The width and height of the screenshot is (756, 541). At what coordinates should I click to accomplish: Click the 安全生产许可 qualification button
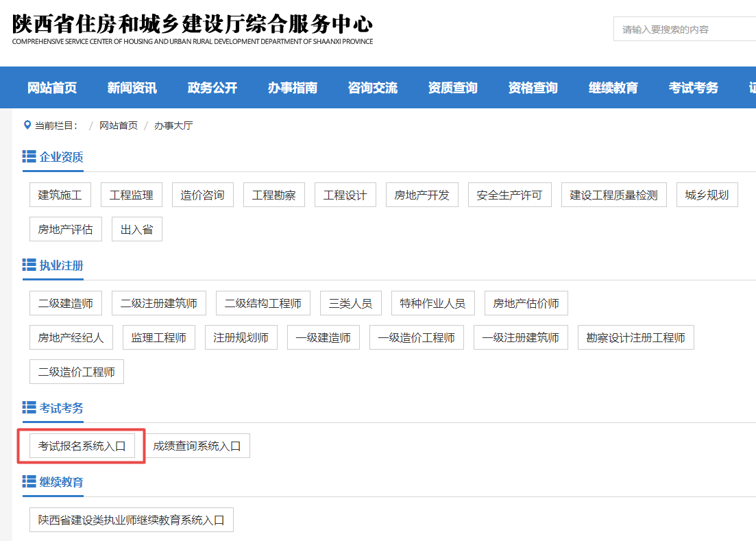(x=509, y=195)
